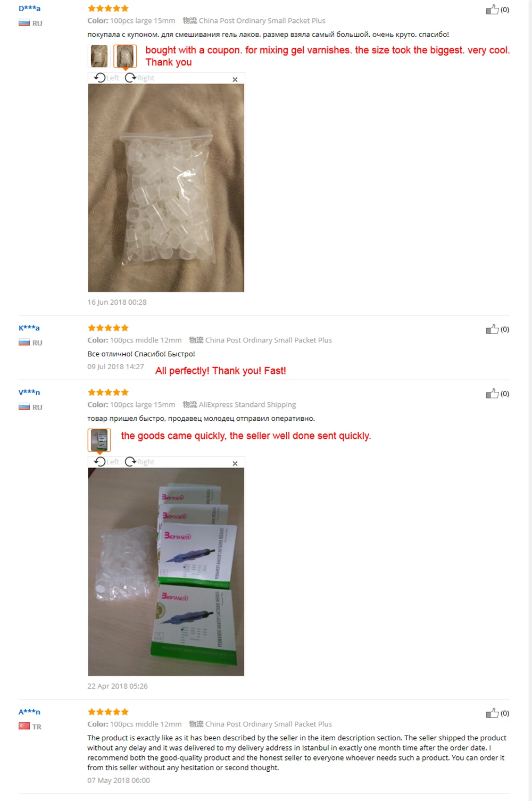
Task: Like D***a's review with thumbs-up icon
Action: [x=492, y=10]
